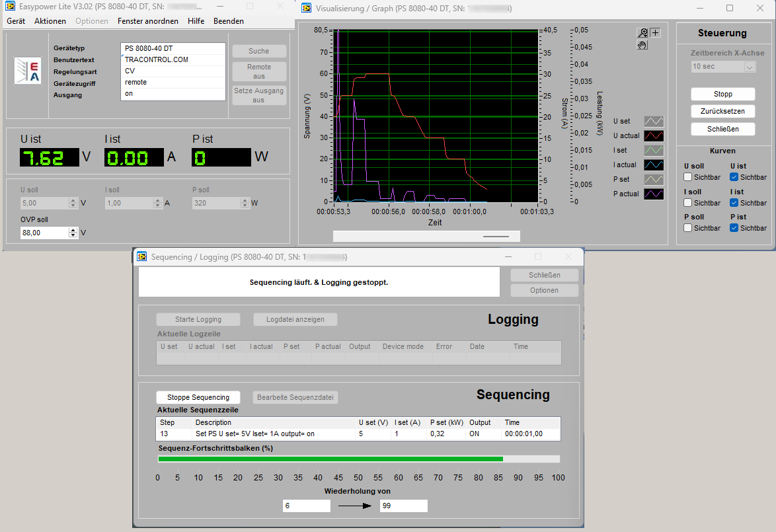Select the crosshair cursor graph tool
Image resolution: width=776 pixels, height=532 pixels.
point(655,32)
